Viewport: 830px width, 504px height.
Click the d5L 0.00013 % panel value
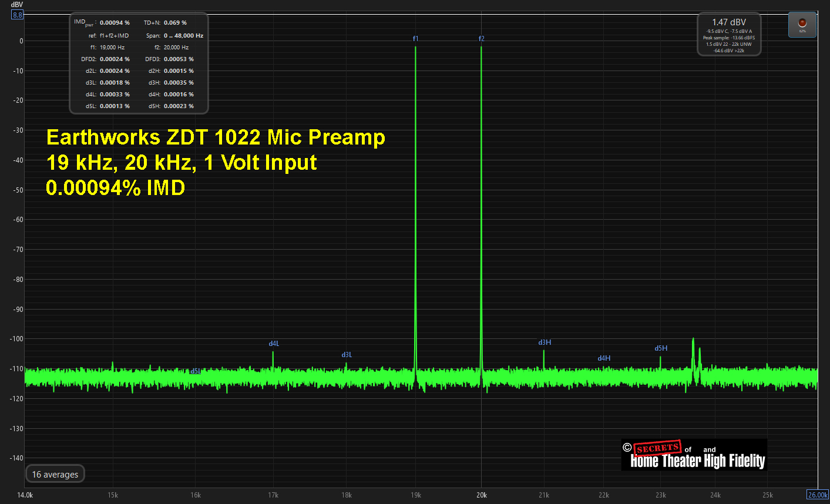[115, 106]
